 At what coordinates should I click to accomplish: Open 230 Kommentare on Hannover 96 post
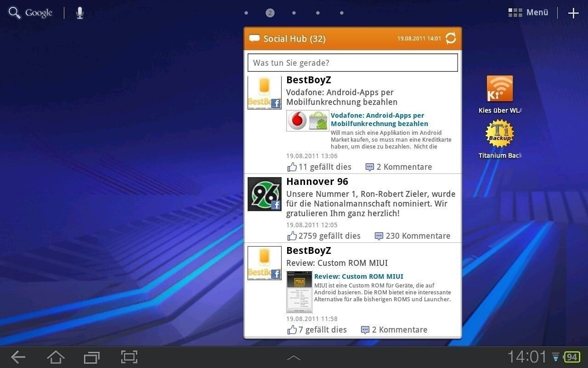coord(413,236)
